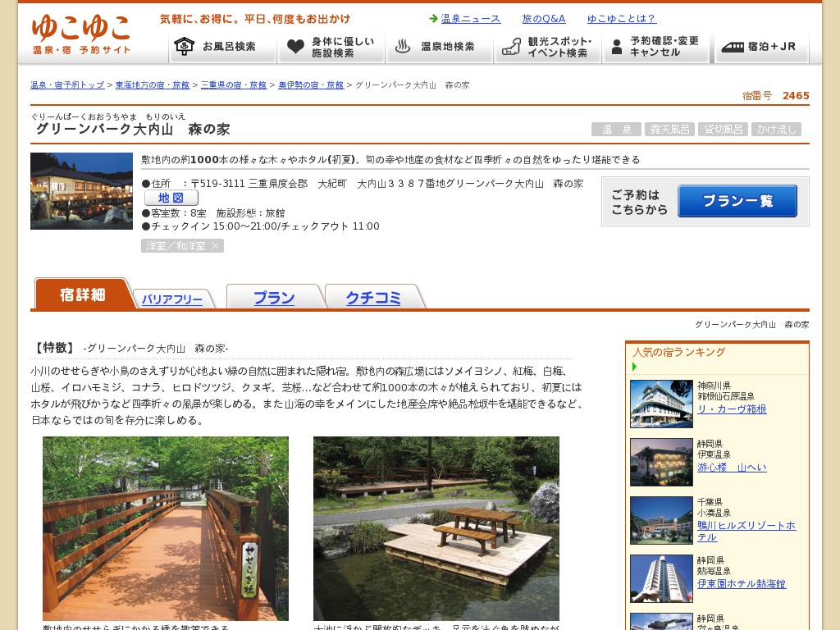The height and width of the screenshot is (630, 840).
Task: Click the 貸切風呂 feature badge
Action: pyautogui.click(x=724, y=129)
